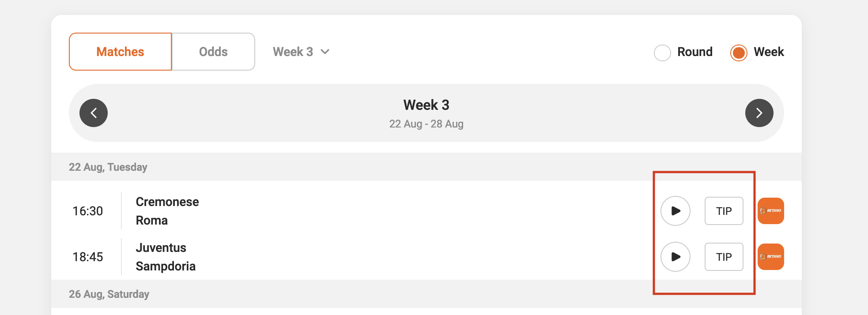This screenshot has width=868, height=315.
Task: Go to the previous week
Action: click(x=94, y=113)
